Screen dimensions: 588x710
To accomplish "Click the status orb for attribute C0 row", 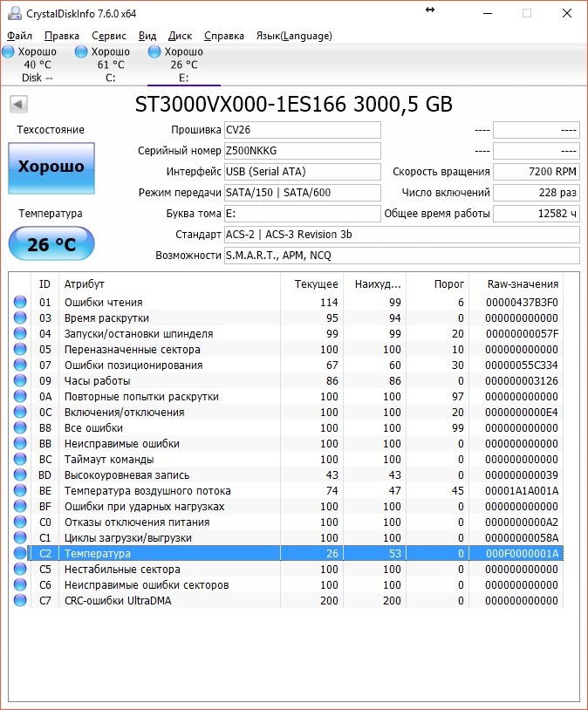I will tap(20, 522).
